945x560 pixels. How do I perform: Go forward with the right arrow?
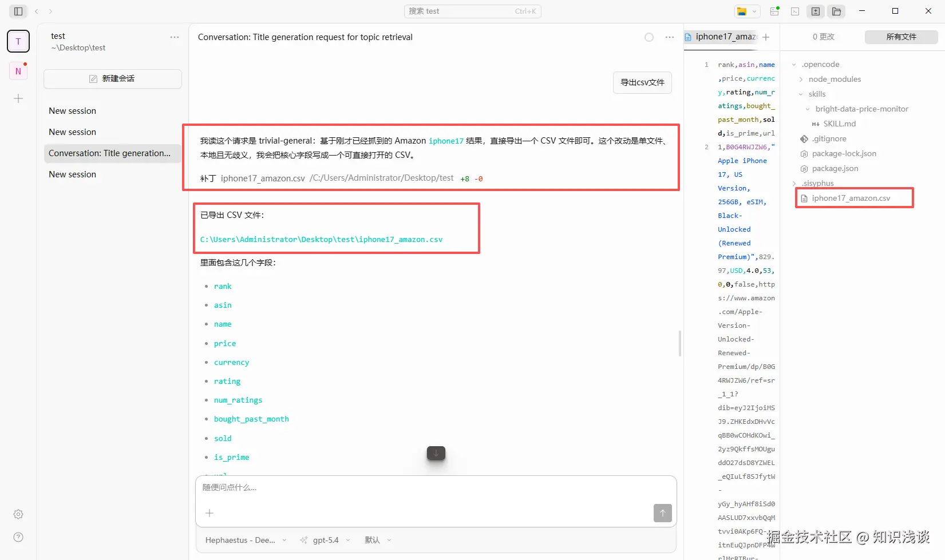(x=50, y=11)
